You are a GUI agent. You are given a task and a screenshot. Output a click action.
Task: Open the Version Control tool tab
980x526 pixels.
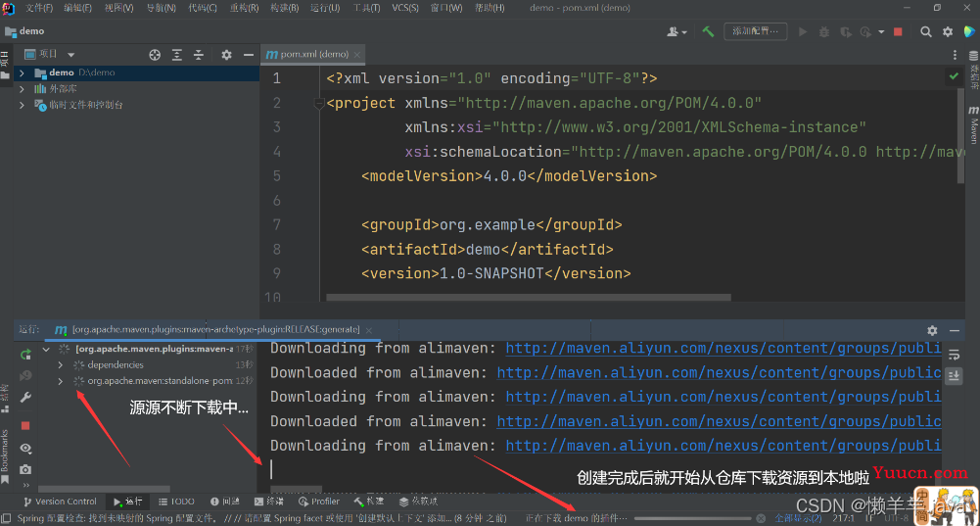(60, 502)
